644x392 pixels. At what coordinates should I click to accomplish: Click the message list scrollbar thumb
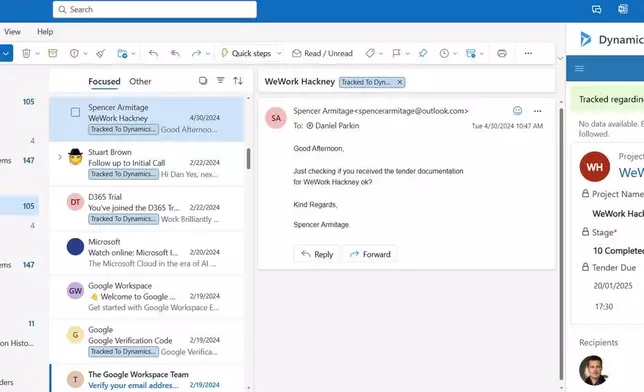248,159
